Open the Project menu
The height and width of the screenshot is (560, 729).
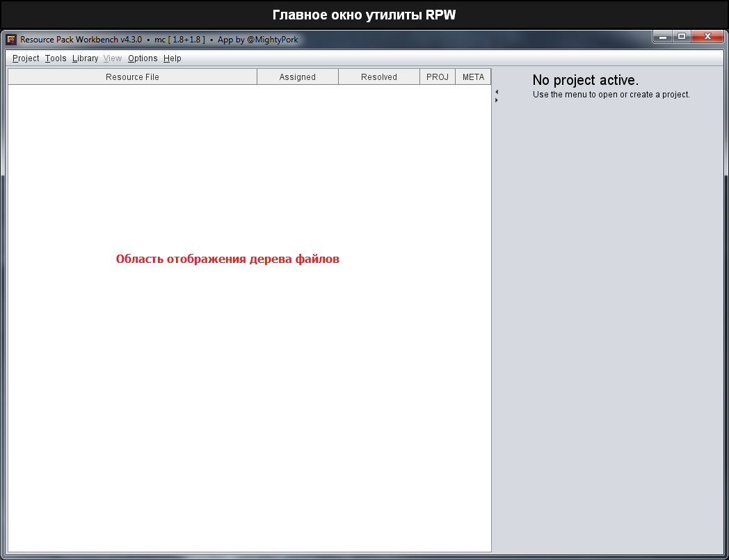point(26,58)
